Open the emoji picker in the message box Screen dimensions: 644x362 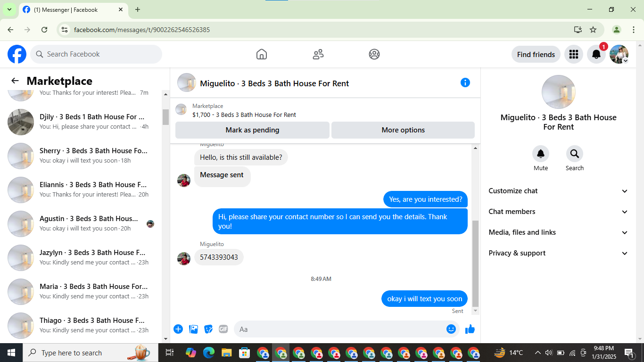pos(451,329)
